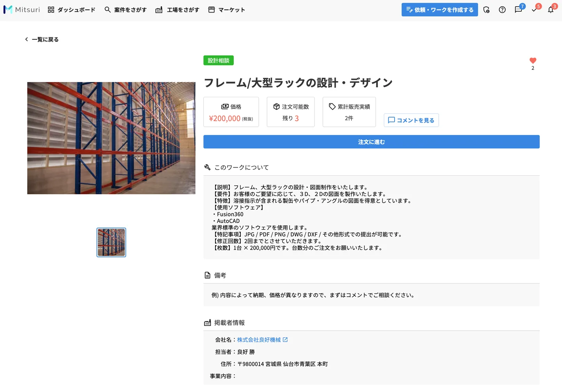Open the ダッシュボード menu item
This screenshot has height=392, width=562.
(71, 10)
